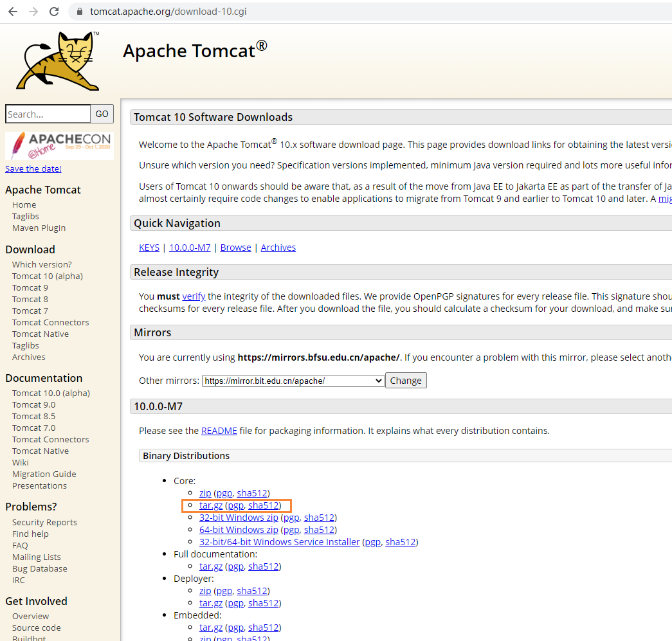
Task: Download Deployer zip
Action: (205, 591)
